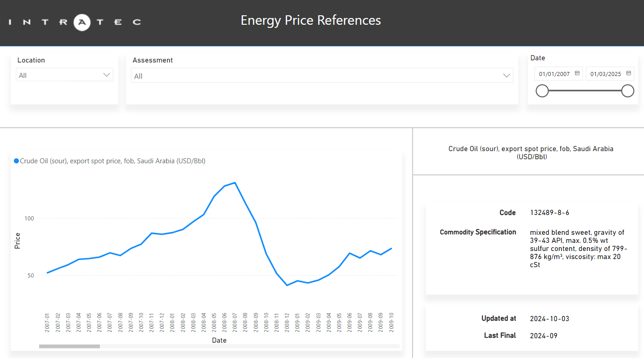
Task: Select the left handle of date slider
Action: click(x=542, y=91)
